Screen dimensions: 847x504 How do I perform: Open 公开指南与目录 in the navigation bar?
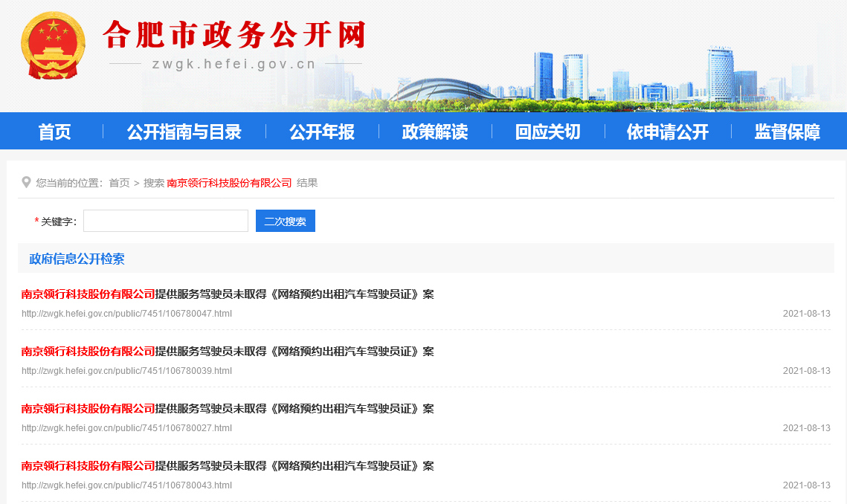click(184, 132)
